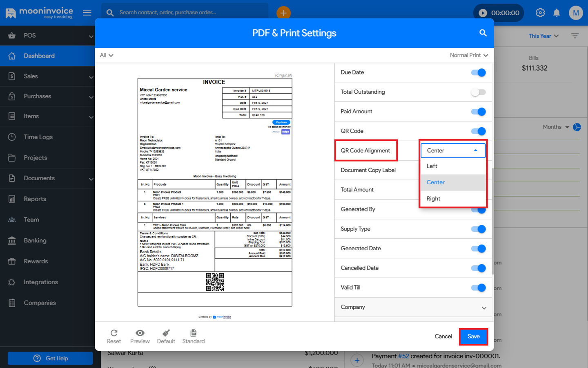Apply the Default template brush icon
The height and width of the screenshot is (368, 588).
166,333
